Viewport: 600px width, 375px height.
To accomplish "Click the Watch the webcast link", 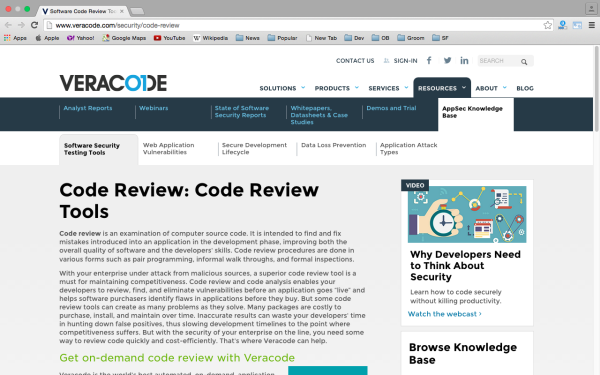I will coord(444,314).
